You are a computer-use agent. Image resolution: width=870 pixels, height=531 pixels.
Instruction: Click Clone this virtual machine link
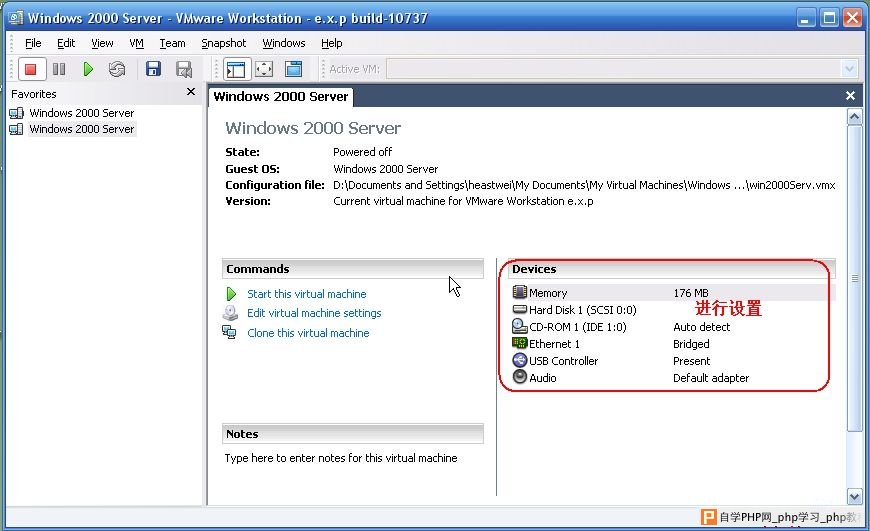point(308,333)
